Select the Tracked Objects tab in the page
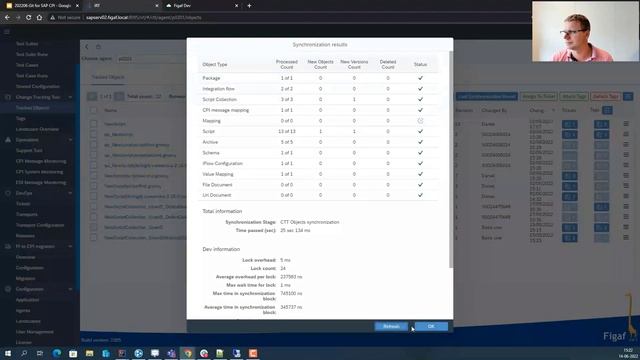 click(x=108, y=77)
